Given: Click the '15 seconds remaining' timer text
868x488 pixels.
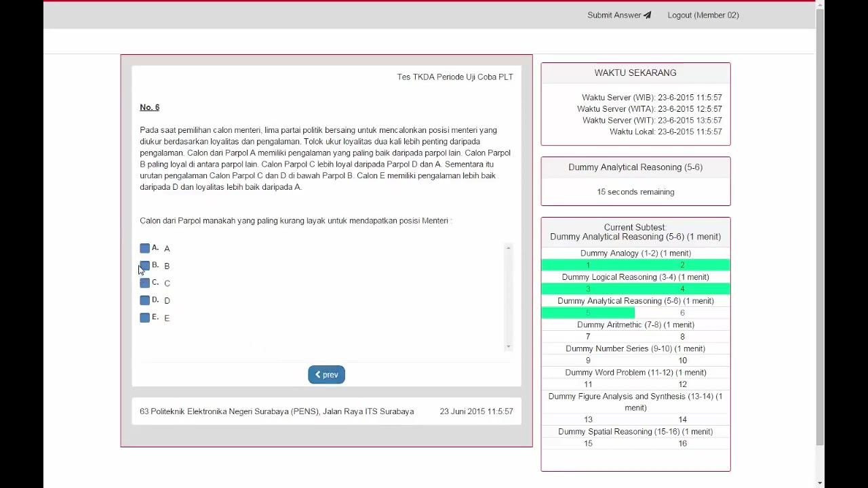Looking at the screenshot, I should [x=635, y=192].
